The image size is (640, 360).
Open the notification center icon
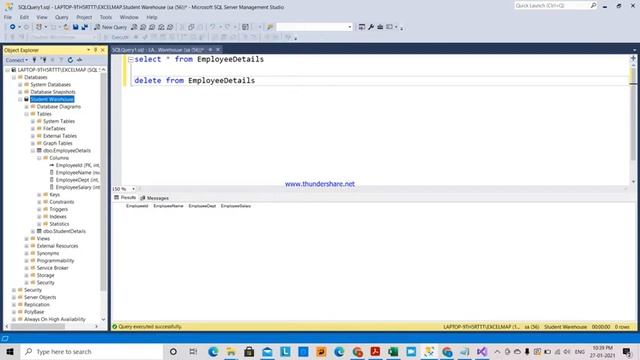(627, 351)
